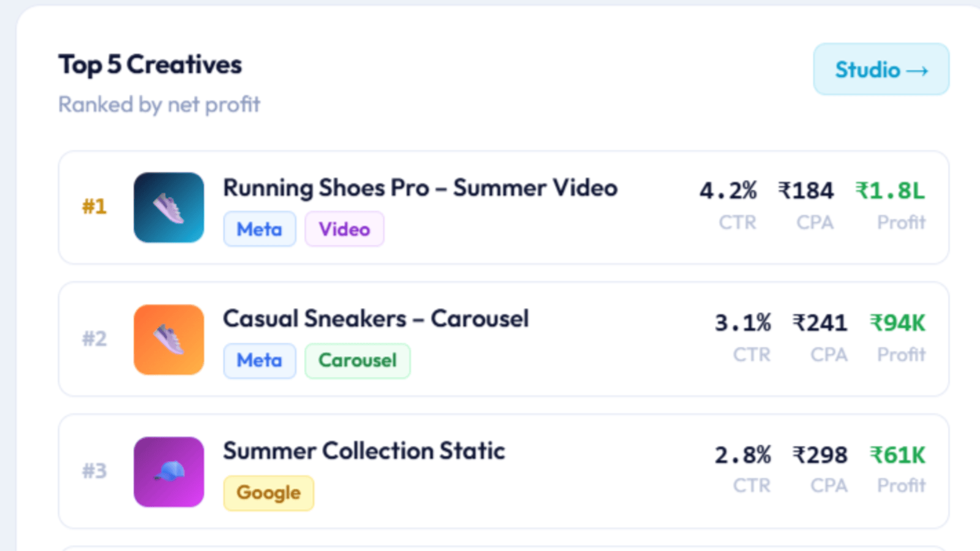Click the #2 rank label
980x551 pixels.
(94, 339)
